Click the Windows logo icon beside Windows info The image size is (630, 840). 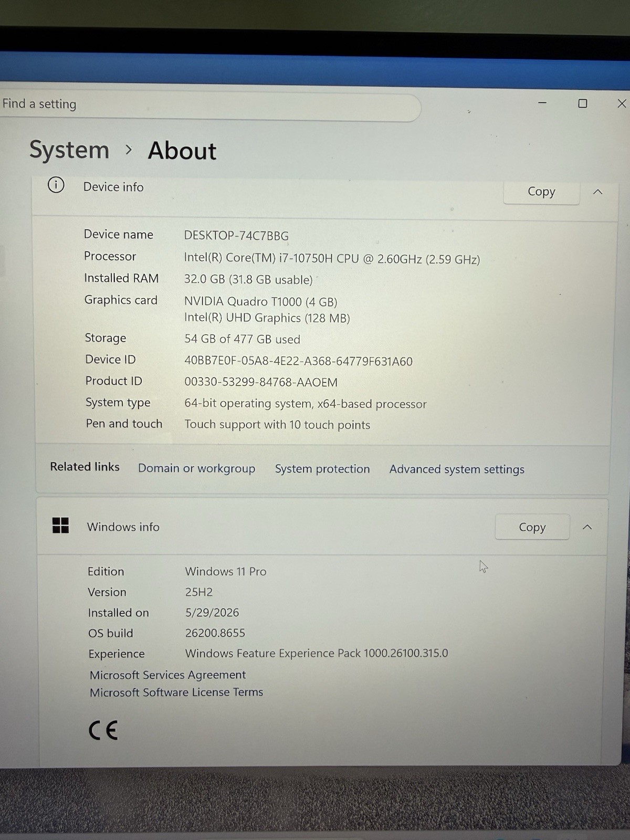(61, 526)
